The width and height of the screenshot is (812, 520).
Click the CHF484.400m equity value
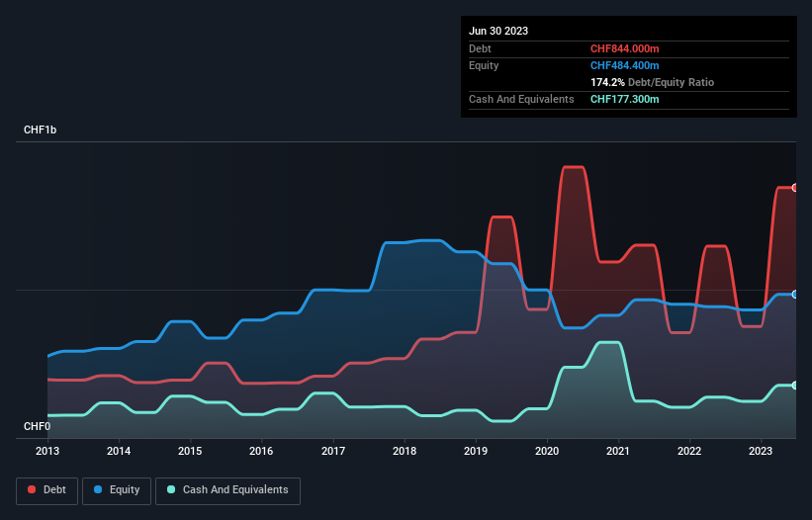coord(624,65)
